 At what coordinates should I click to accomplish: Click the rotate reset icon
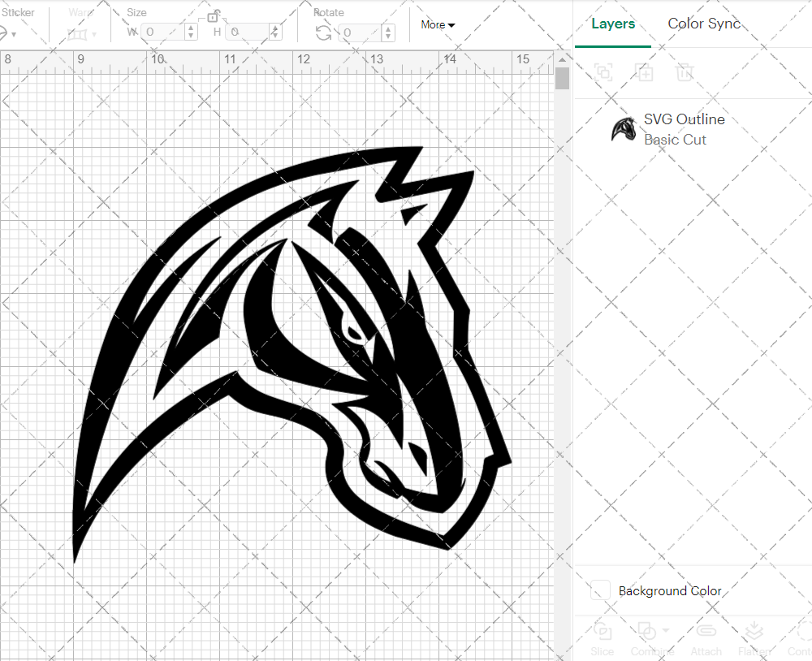tap(322, 31)
